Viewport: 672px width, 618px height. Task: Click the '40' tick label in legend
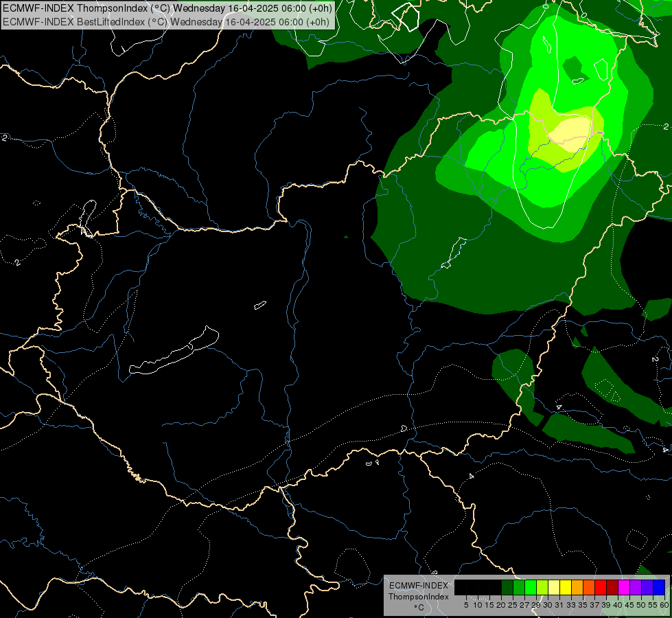click(x=618, y=605)
